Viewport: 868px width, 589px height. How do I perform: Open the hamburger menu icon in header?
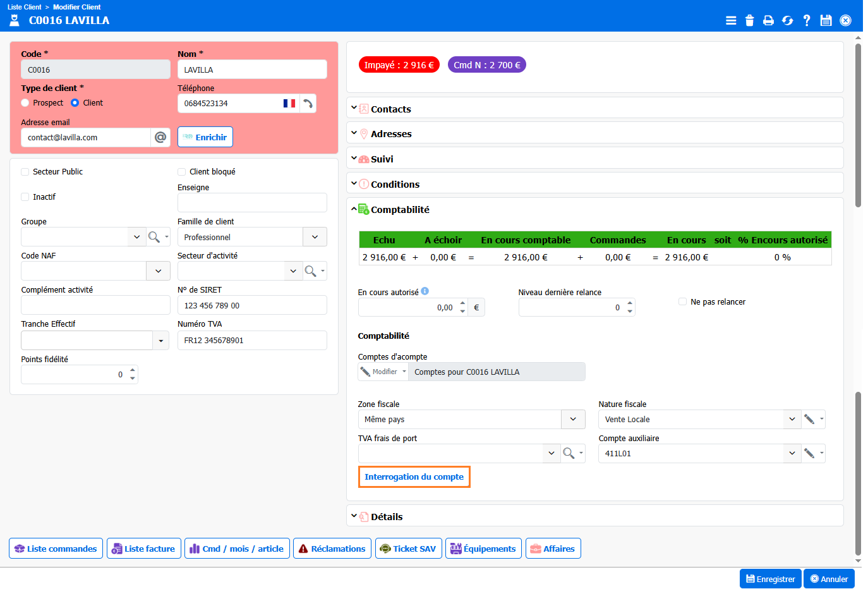click(x=731, y=20)
